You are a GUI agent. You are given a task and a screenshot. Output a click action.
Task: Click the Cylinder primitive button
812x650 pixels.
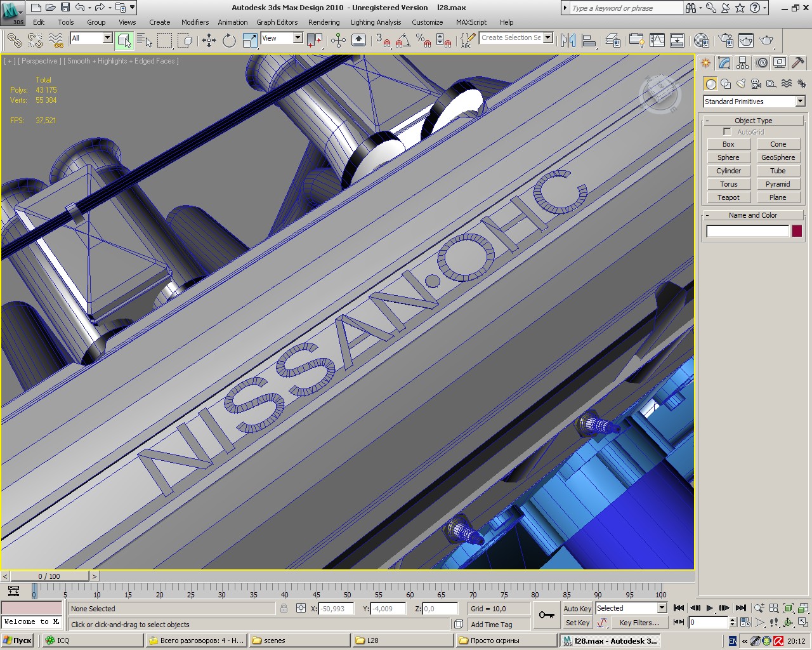(728, 171)
